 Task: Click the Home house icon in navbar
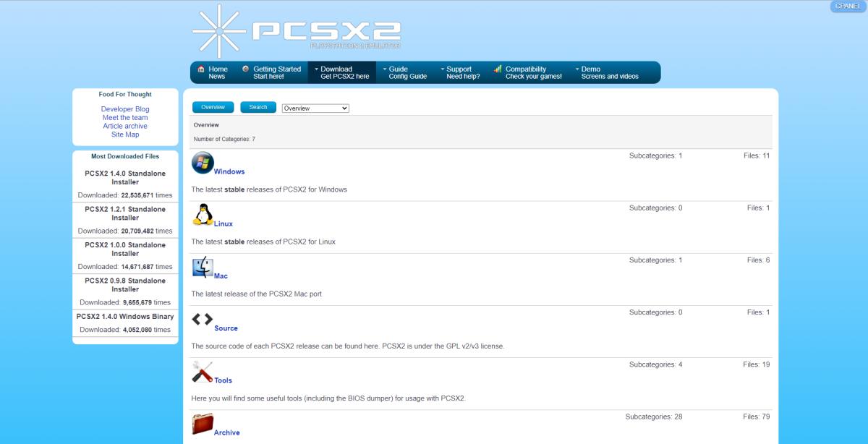(200, 69)
